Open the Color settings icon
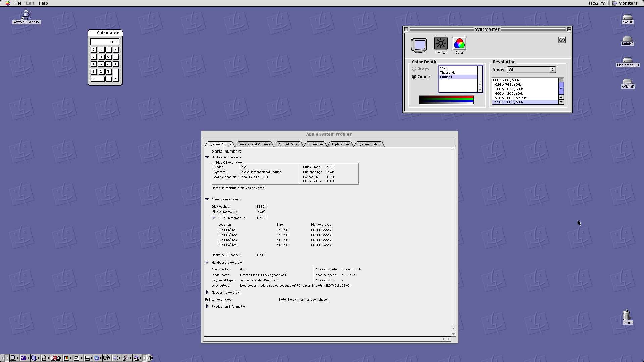This screenshot has width=644, height=362. click(459, 44)
